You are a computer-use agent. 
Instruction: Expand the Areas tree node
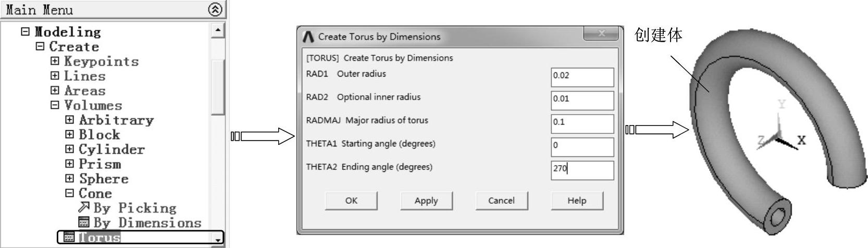point(55,90)
